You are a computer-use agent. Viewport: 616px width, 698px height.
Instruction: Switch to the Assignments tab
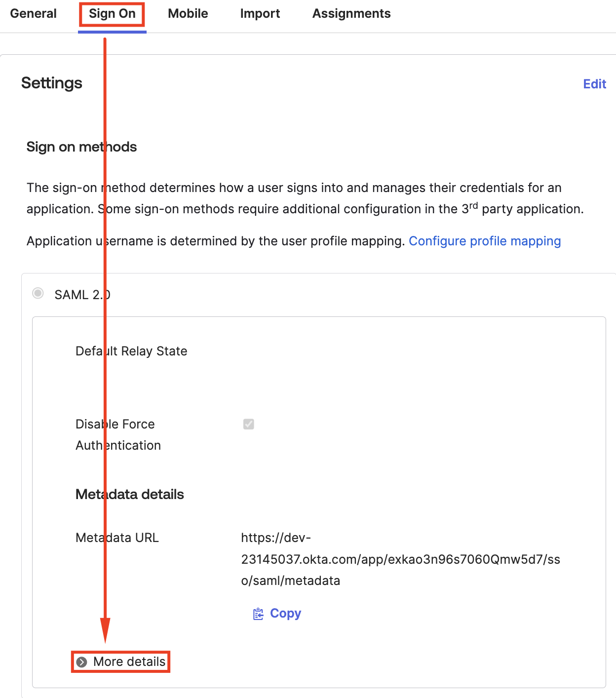click(x=351, y=14)
